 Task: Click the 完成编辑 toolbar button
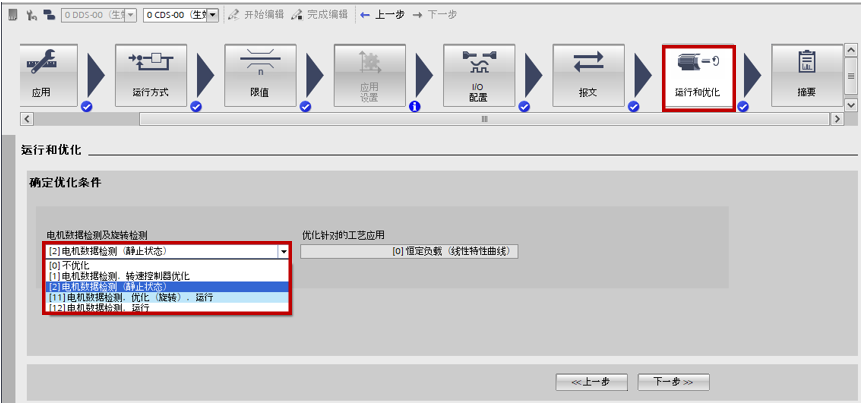320,15
